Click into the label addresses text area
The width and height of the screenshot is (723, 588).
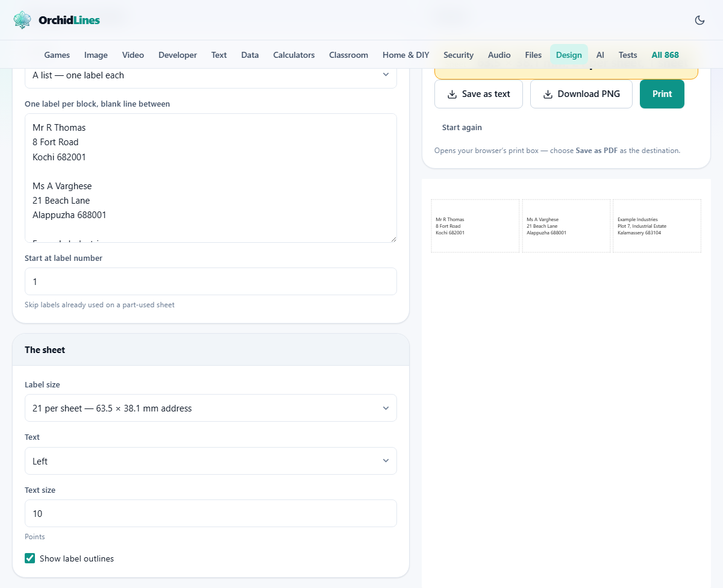point(211,178)
